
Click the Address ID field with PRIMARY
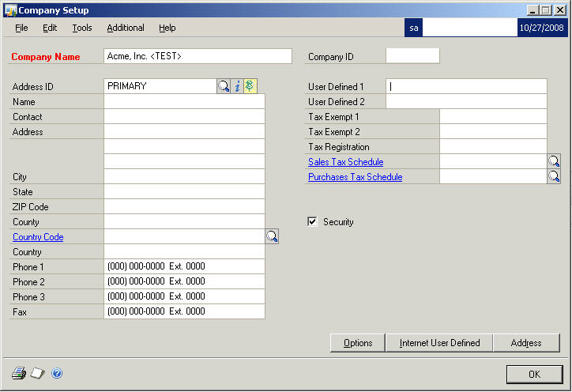tap(160, 86)
